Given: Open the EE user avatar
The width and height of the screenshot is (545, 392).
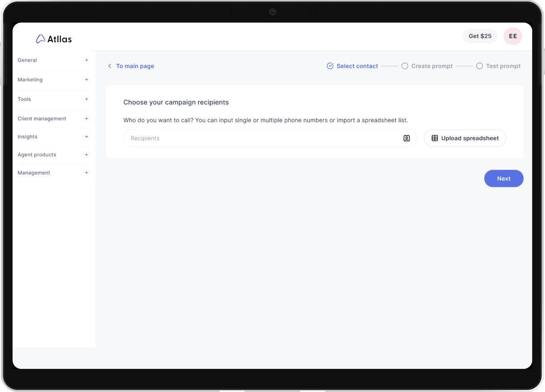Looking at the screenshot, I should pos(513,36).
